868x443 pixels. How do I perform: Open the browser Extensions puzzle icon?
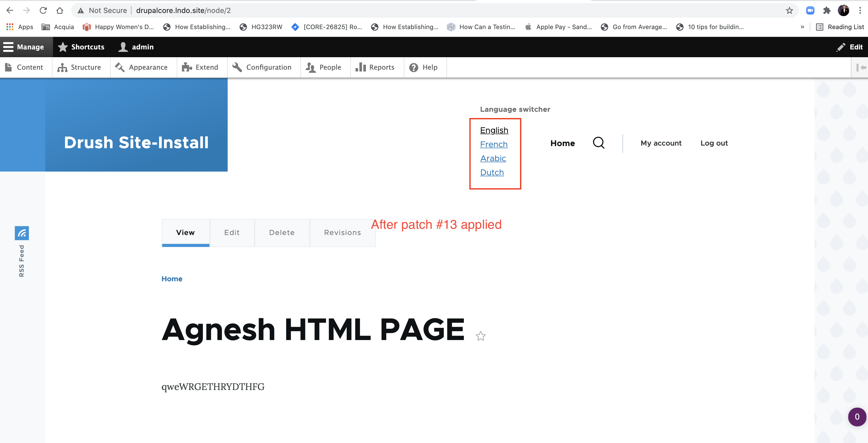tap(827, 10)
